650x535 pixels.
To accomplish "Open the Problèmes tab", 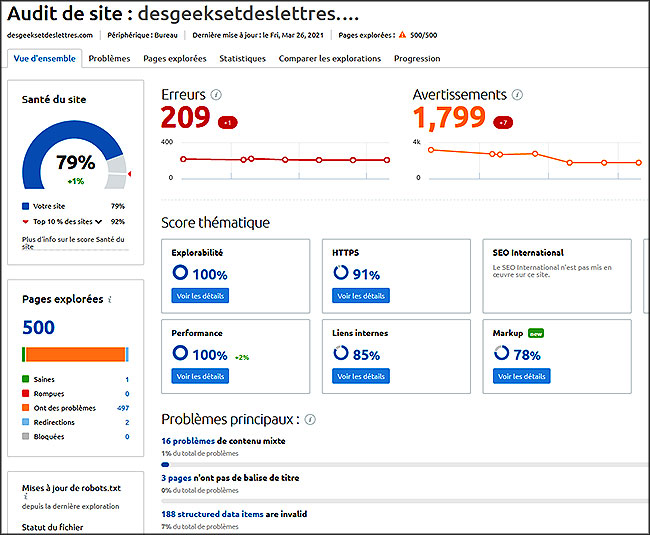I will (x=109, y=58).
